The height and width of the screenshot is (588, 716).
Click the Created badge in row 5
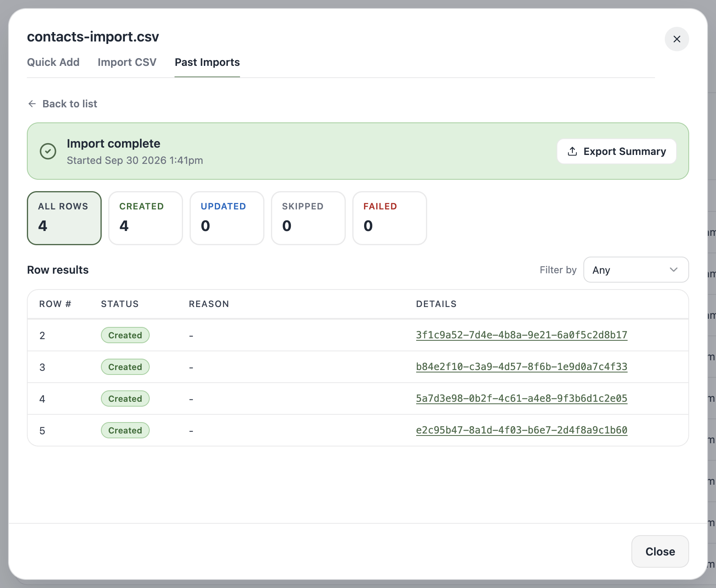tap(125, 430)
